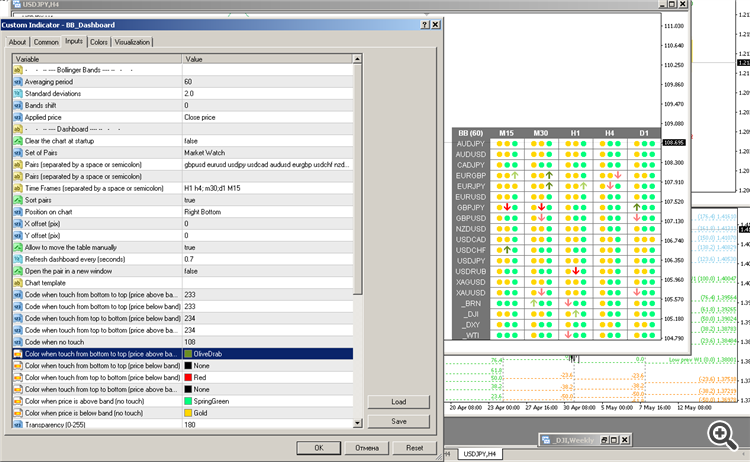Click the OliveDrab color swatch
The image size is (750, 462).
point(188,354)
